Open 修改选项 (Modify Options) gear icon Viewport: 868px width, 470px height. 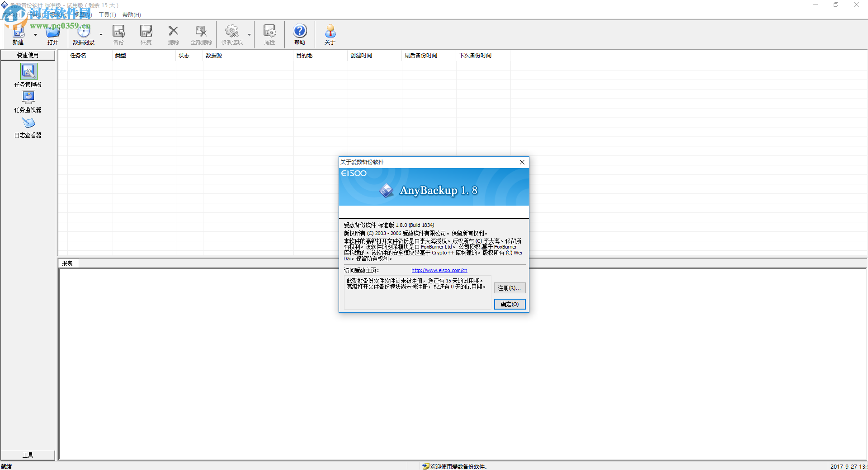click(232, 34)
